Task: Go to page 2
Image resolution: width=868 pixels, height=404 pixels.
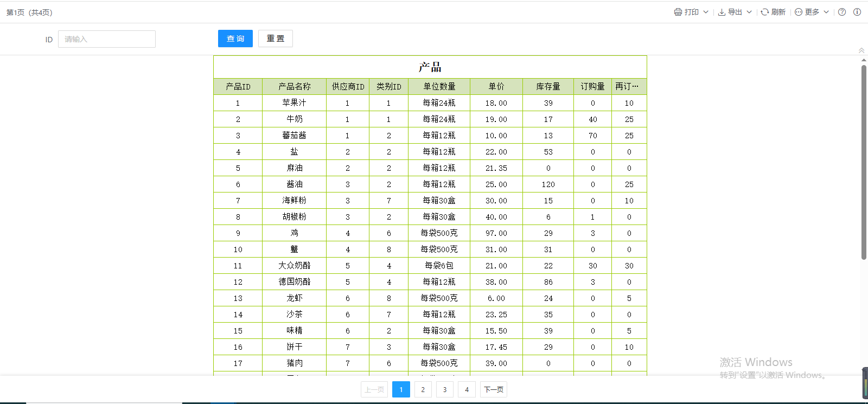Action: 423,389
